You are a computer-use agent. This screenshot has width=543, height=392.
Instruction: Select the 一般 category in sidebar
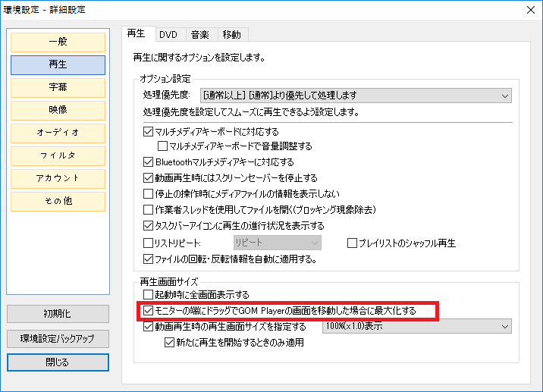pyautogui.click(x=58, y=42)
